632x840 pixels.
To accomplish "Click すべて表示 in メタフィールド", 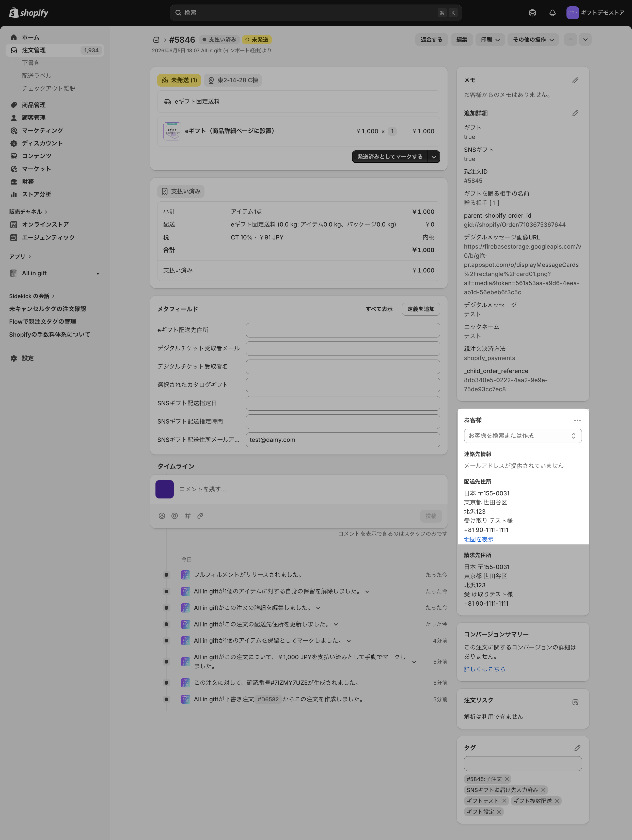I will tap(379, 309).
